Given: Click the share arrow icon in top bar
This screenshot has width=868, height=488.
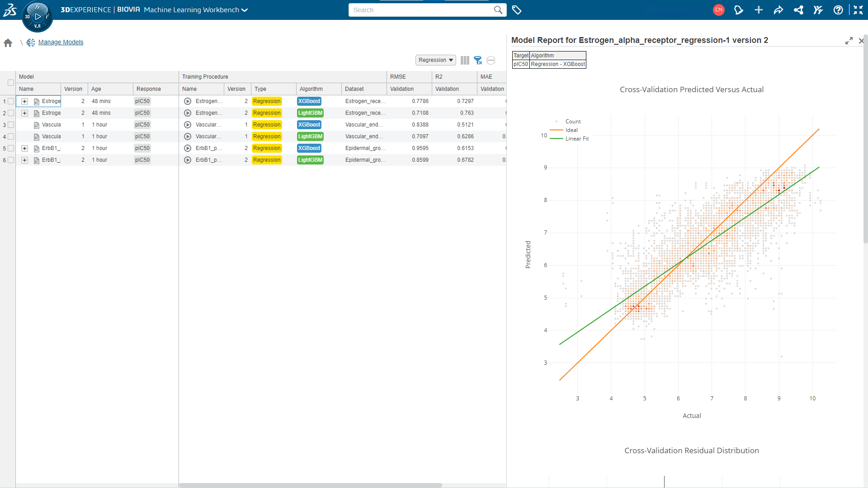Looking at the screenshot, I should (x=778, y=10).
